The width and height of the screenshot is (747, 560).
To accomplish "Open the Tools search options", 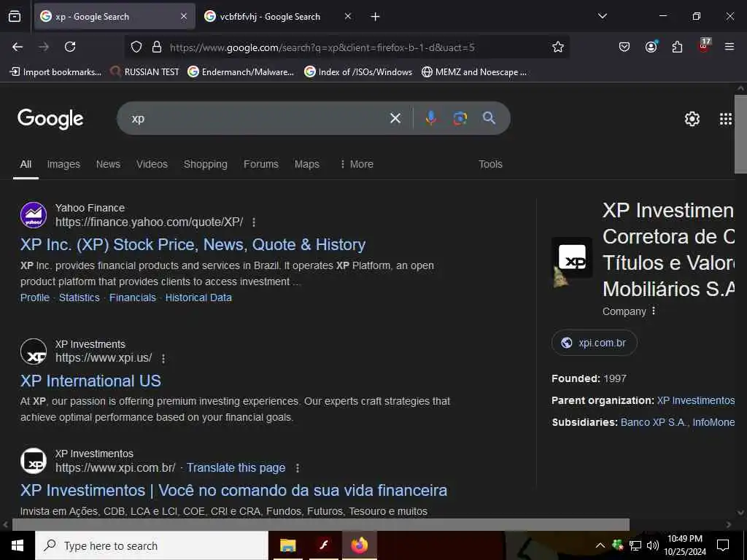I will tap(490, 164).
